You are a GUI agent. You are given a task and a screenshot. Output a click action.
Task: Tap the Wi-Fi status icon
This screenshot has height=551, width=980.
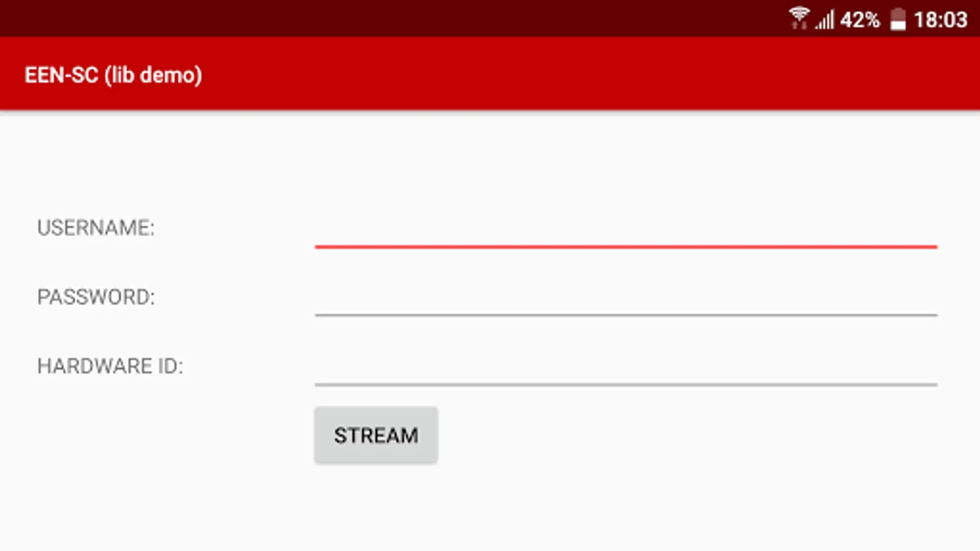(x=799, y=18)
